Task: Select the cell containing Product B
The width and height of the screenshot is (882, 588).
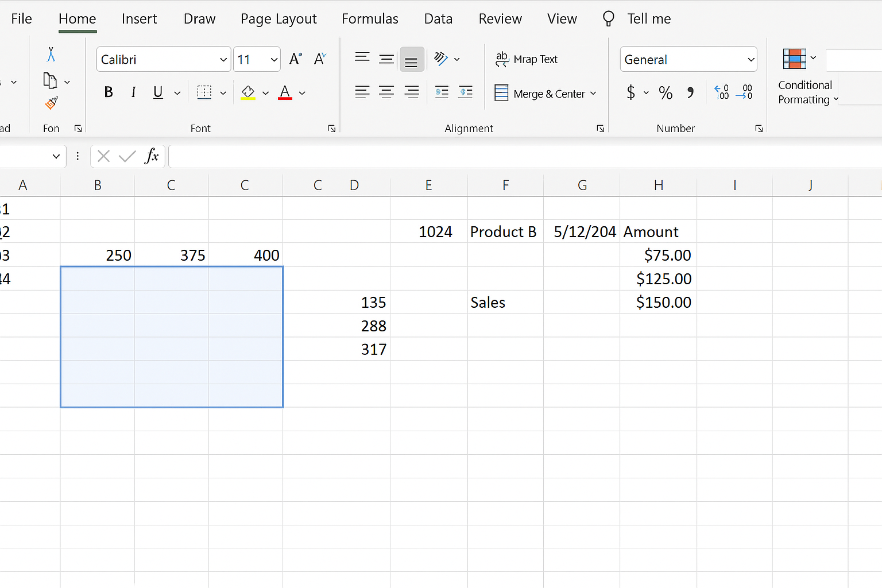Action: (505, 231)
